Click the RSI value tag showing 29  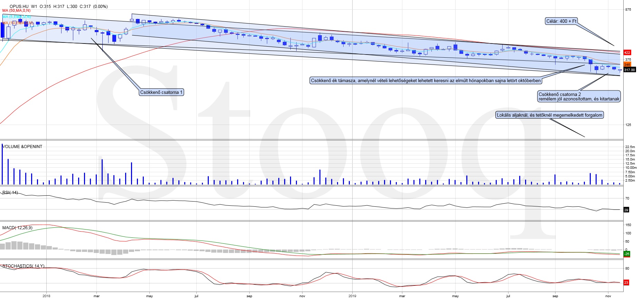pyautogui.click(x=626, y=210)
